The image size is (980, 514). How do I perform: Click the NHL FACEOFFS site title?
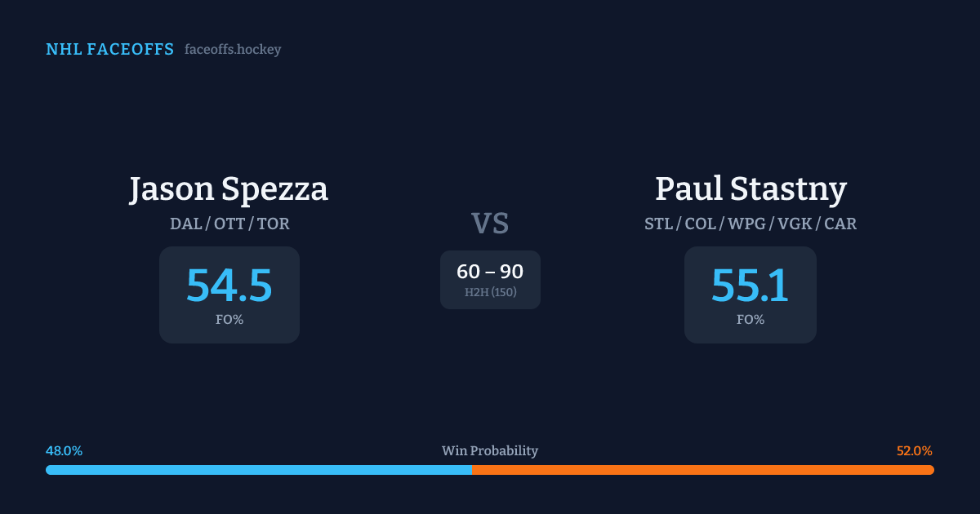109,50
